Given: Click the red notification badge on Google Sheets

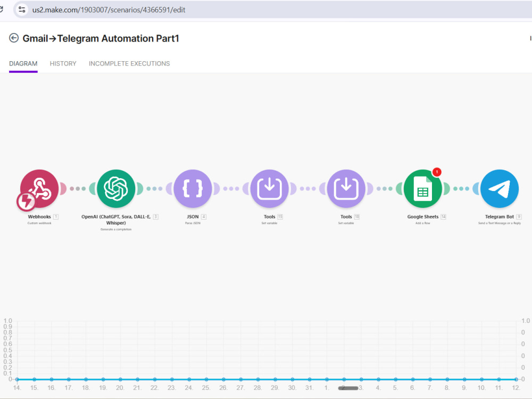Looking at the screenshot, I should click(437, 172).
